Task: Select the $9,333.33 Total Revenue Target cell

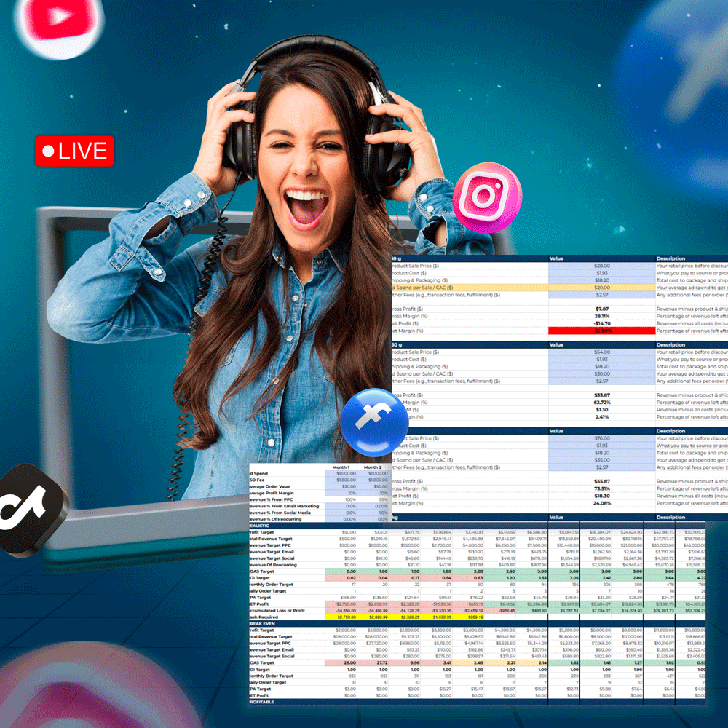Action: (x=404, y=636)
